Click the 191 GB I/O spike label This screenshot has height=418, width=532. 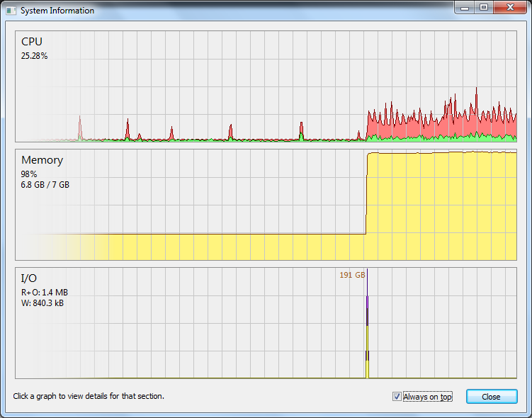pos(352,275)
